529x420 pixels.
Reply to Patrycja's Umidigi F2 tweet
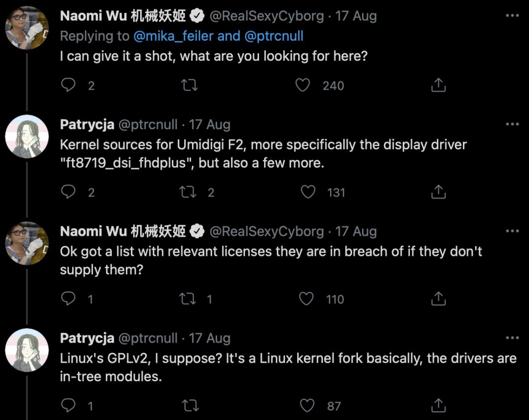[x=69, y=192]
